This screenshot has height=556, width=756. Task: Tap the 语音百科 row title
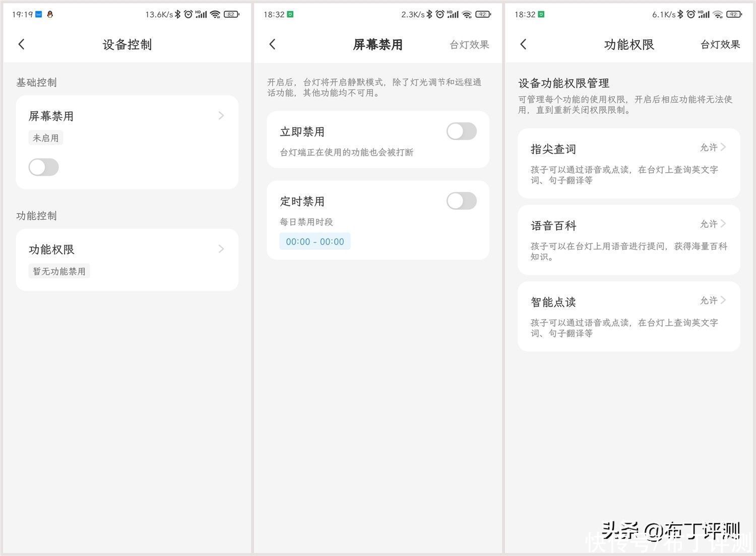click(553, 226)
